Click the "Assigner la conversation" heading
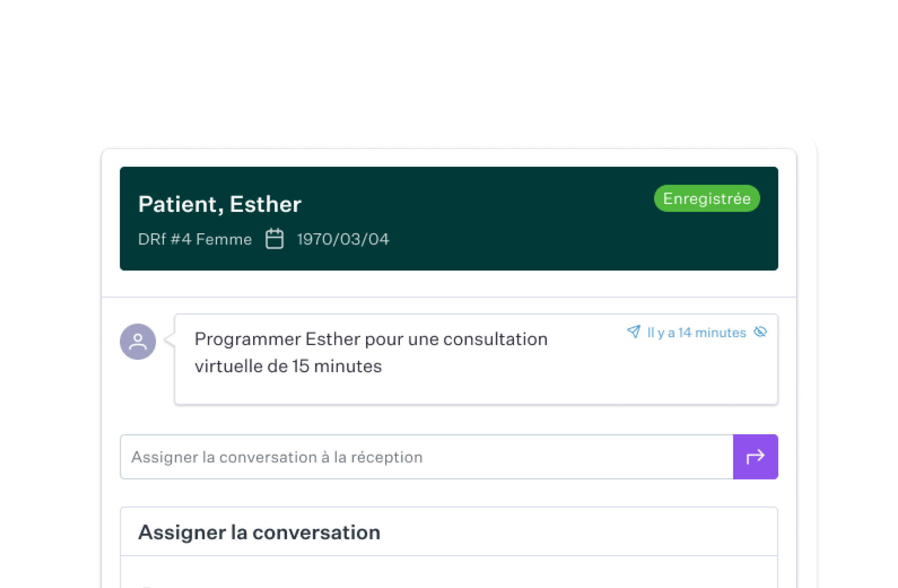Screen dimensions: 898x588 coord(259,532)
